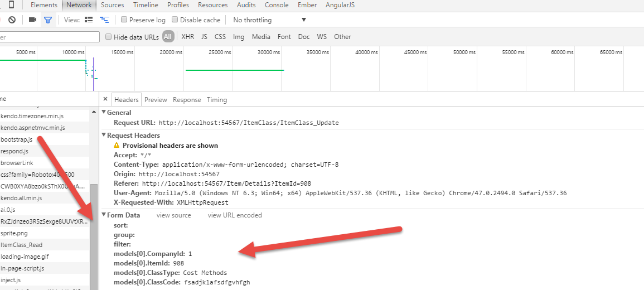The height and width of the screenshot is (290, 644).
Task: Click the capture screenshots camera icon
Action: pos(32,20)
